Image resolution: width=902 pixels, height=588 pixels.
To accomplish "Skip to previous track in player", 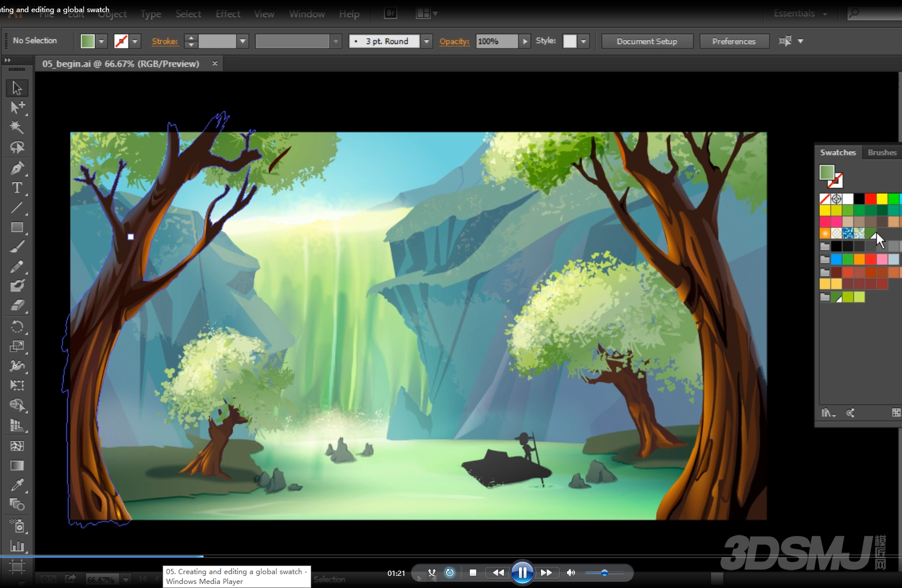I will [498, 573].
